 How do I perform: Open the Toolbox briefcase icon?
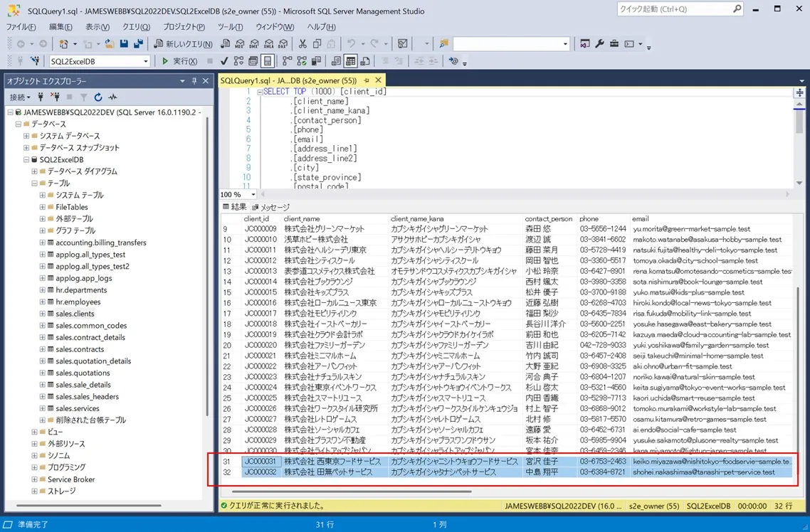614,44
